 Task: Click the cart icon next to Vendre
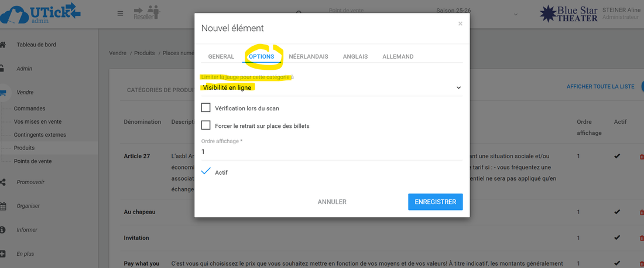pyautogui.click(x=4, y=92)
